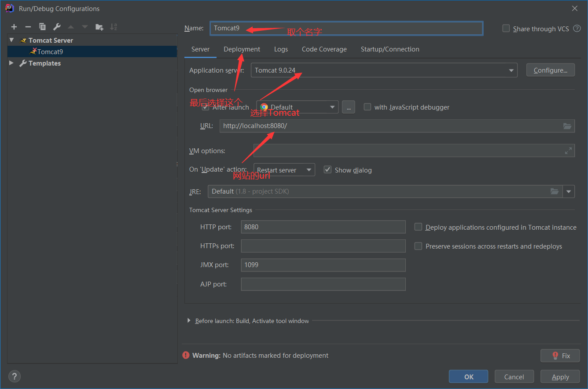Click the Remove Configuration minus icon
Image resolution: width=588 pixels, height=389 pixels.
click(x=28, y=27)
